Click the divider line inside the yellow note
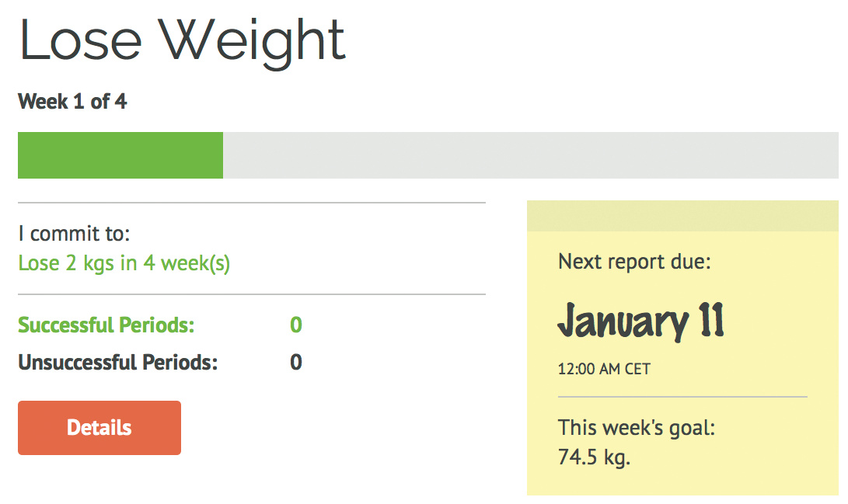 682,397
